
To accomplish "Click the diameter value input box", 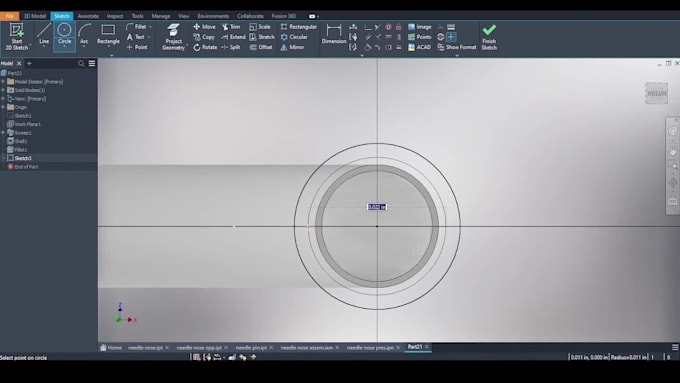I will 376,207.
